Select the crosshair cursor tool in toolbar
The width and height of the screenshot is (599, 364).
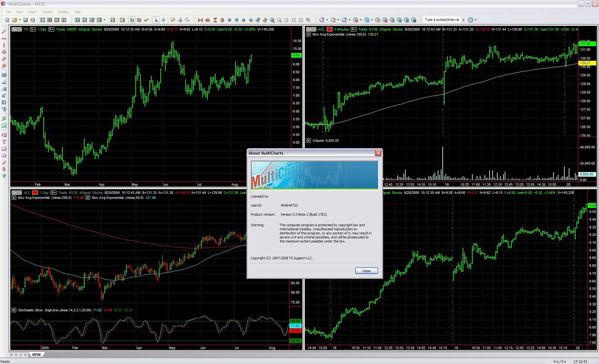163,20
